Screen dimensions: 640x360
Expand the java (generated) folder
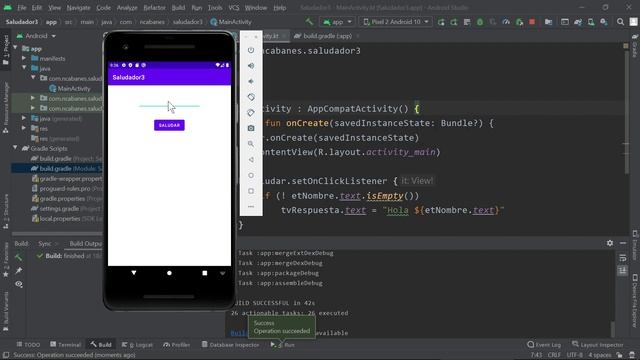click(x=24, y=118)
